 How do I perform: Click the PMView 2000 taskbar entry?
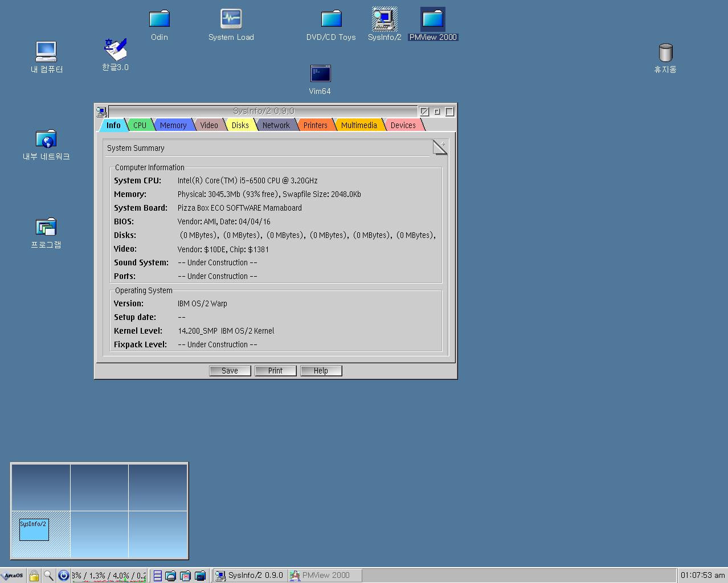point(325,576)
